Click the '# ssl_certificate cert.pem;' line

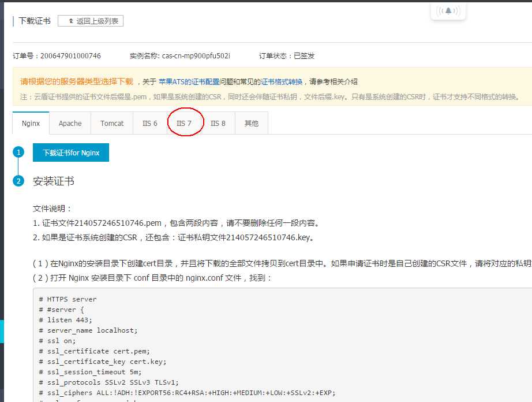click(x=94, y=351)
